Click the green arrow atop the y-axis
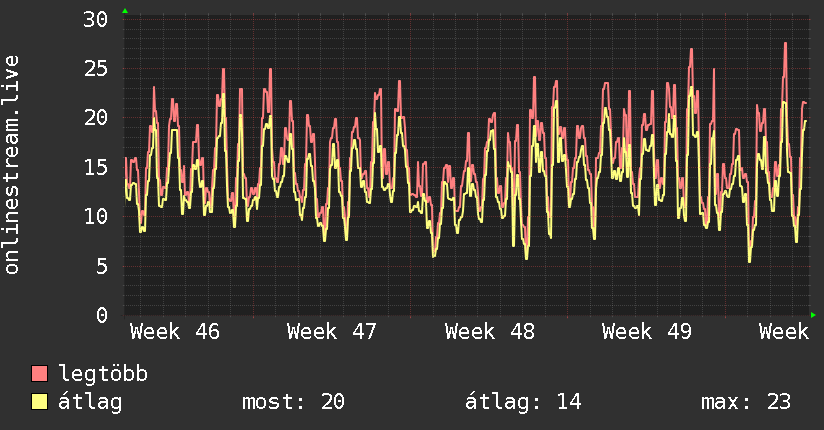 [125, 11]
